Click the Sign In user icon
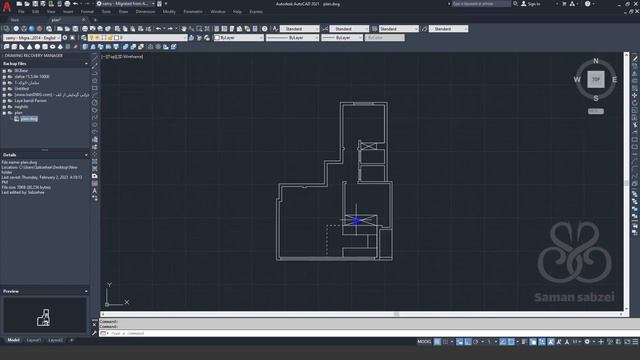Viewport: 640px width, 360px height. click(524, 4)
